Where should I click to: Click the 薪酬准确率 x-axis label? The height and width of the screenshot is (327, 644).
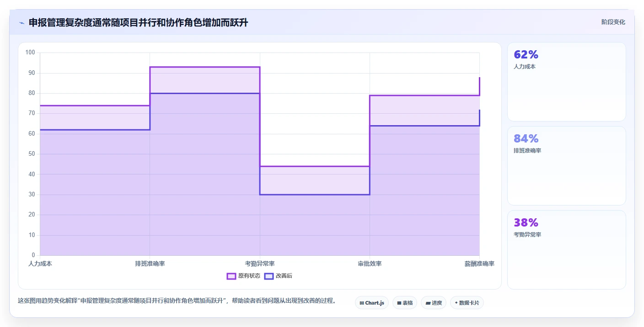(479, 264)
